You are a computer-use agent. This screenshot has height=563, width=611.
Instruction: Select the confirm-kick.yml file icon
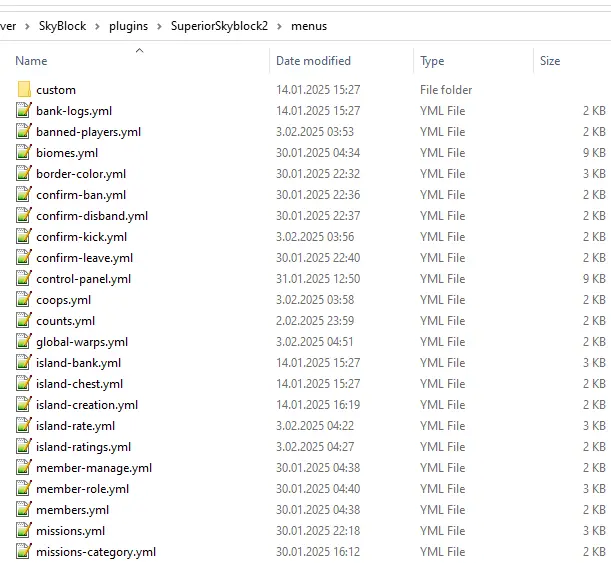point(24,236)
